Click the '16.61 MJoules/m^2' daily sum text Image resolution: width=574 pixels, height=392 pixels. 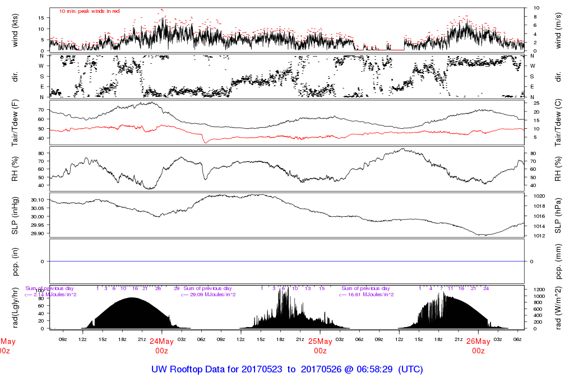(x=371, y=295)
